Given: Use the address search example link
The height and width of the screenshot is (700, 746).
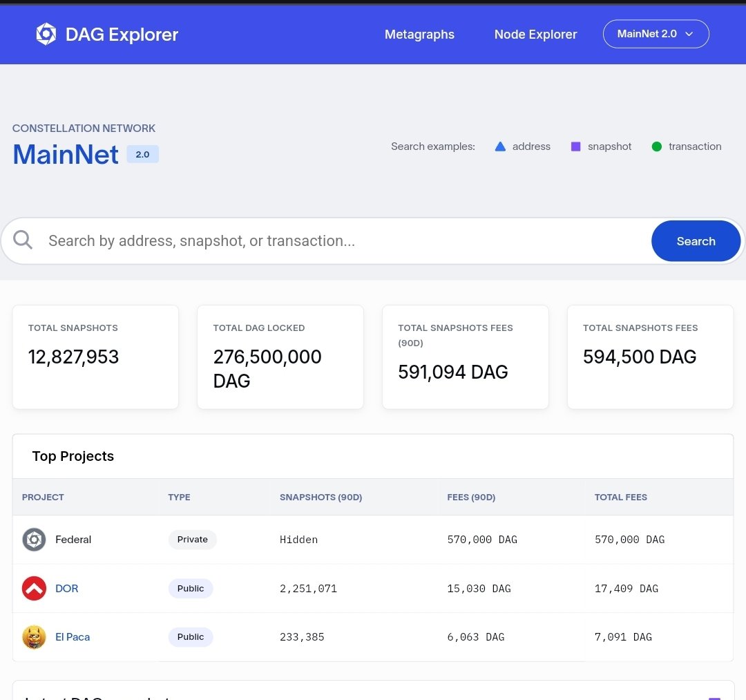Looking at the screenshot, I should [x=531, y=146].
